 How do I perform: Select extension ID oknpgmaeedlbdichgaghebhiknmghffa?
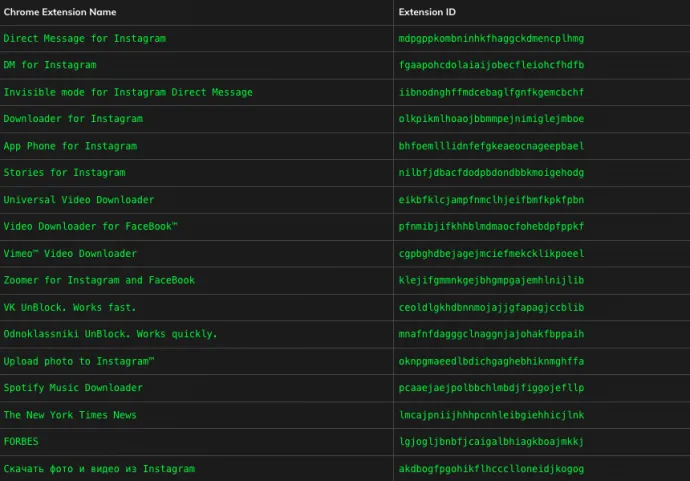(x=492, y=361)
